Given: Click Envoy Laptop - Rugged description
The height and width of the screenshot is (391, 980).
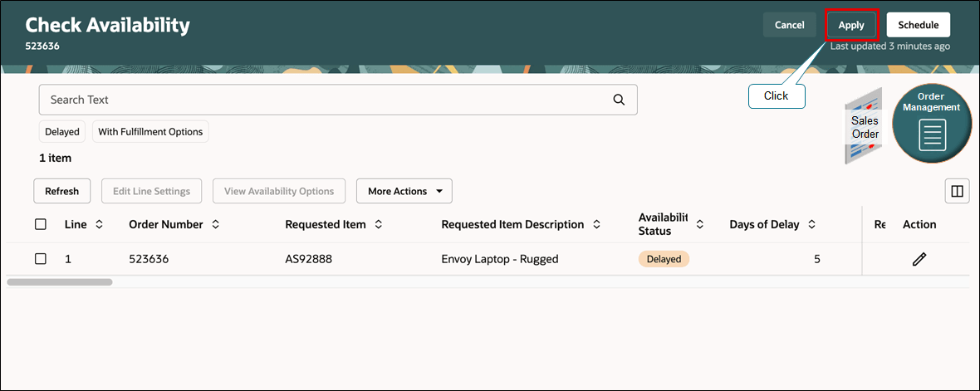Looking at the screenshot, I should click(x=500, y=258).
